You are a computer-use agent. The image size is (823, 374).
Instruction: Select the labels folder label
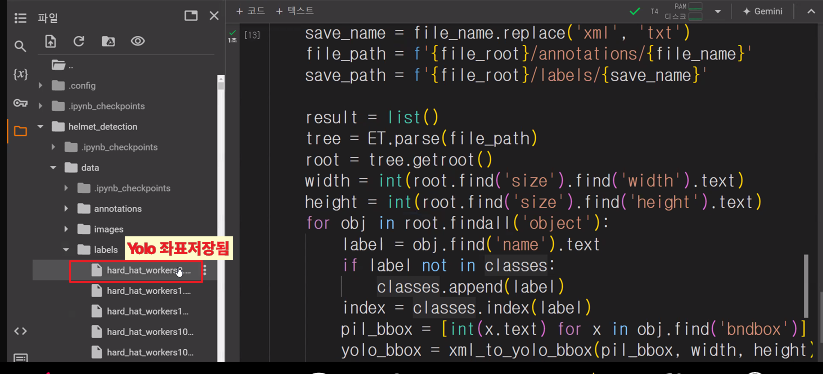(105, 250)
